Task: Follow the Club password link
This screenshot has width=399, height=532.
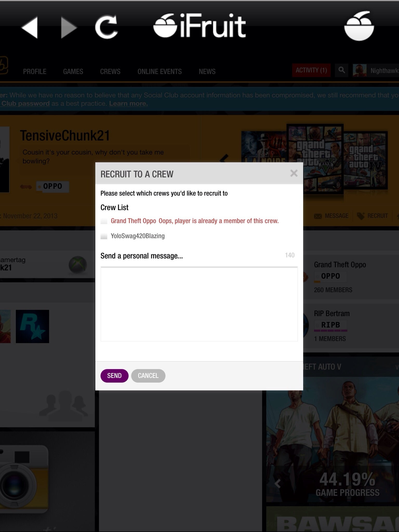Action: click(25, 103)
